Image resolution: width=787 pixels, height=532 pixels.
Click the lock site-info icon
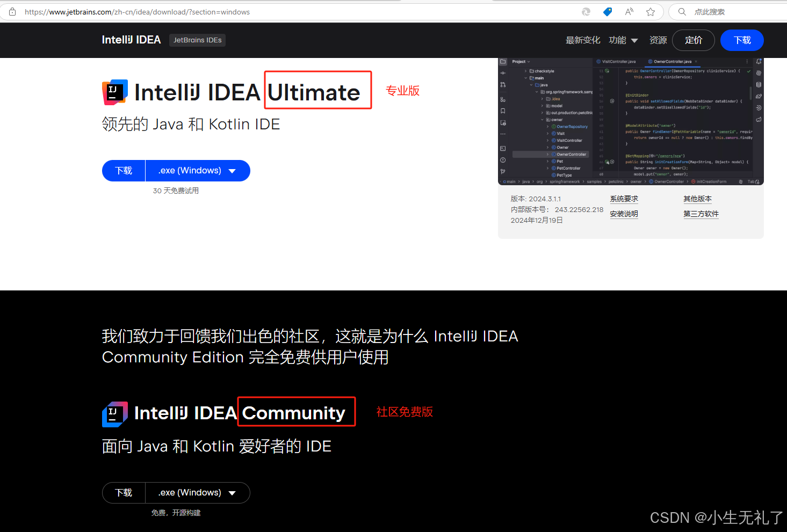[x=12, y=12]
